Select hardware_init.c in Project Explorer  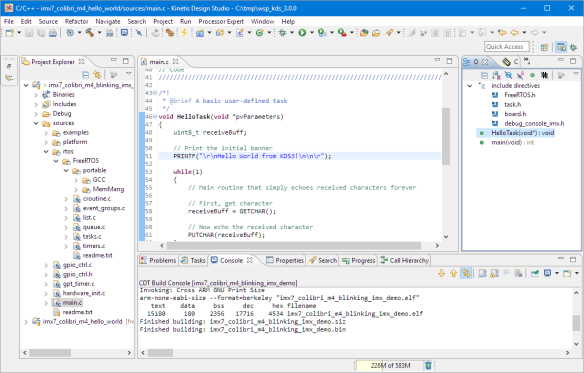pos(84,293)
